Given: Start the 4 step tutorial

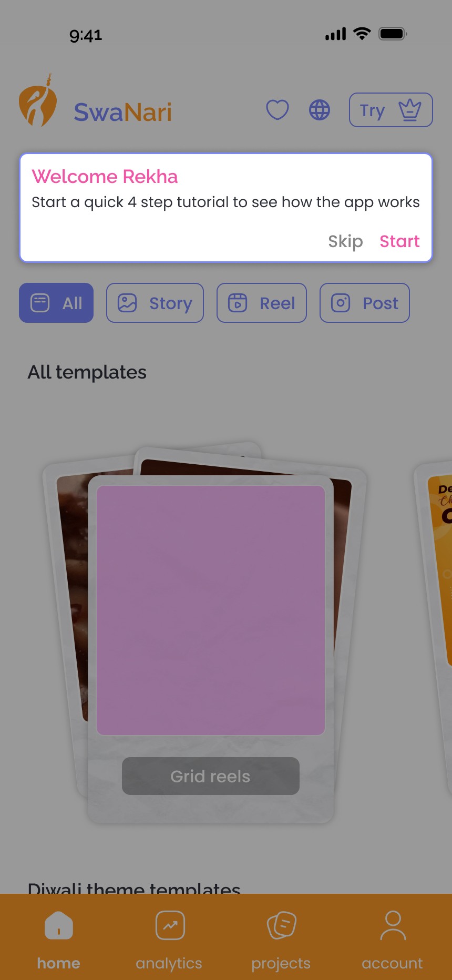Looking at the screenshot, I should (400, 241).
